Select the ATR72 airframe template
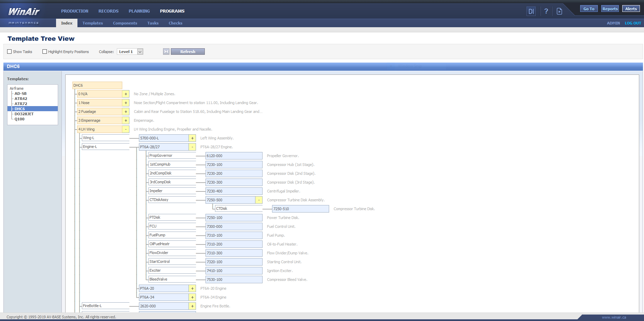Screen dimensions: 644x321 (21, 104)
